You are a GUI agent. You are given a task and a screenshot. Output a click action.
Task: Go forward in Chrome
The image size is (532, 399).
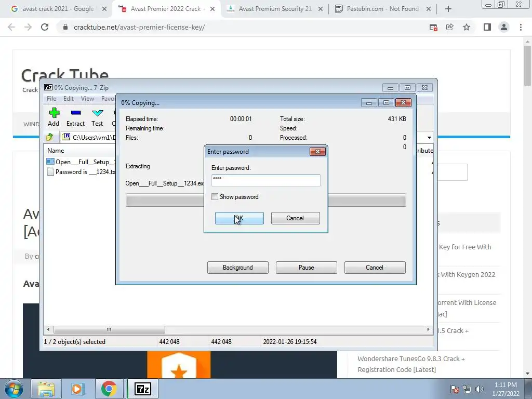28,27
